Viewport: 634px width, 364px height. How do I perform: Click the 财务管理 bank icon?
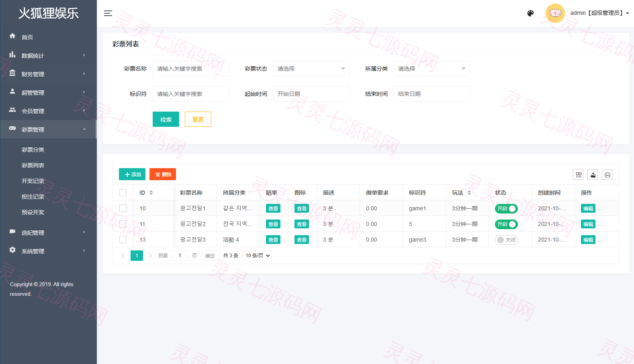click(12, 73)
